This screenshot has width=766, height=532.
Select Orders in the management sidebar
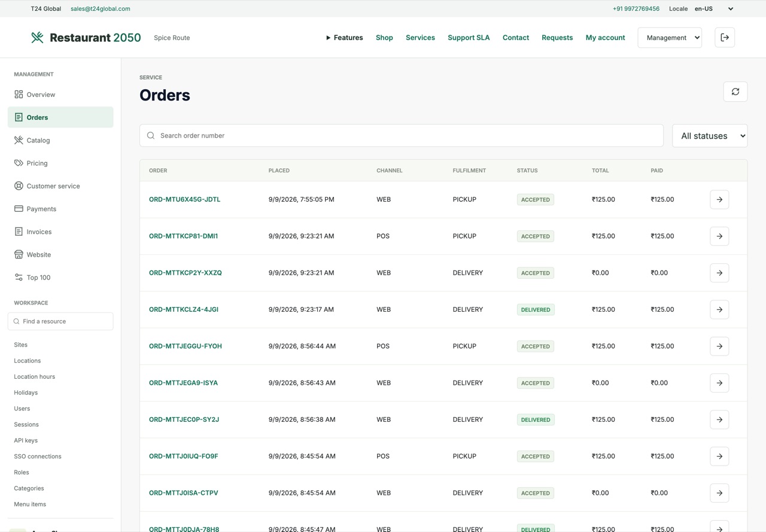tap(60, 117)
